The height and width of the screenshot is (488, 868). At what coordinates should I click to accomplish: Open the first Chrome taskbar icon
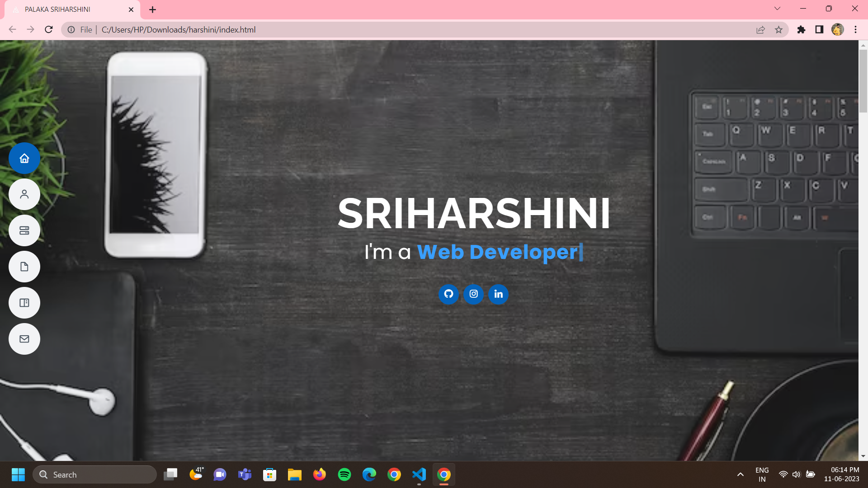[394, 474]
